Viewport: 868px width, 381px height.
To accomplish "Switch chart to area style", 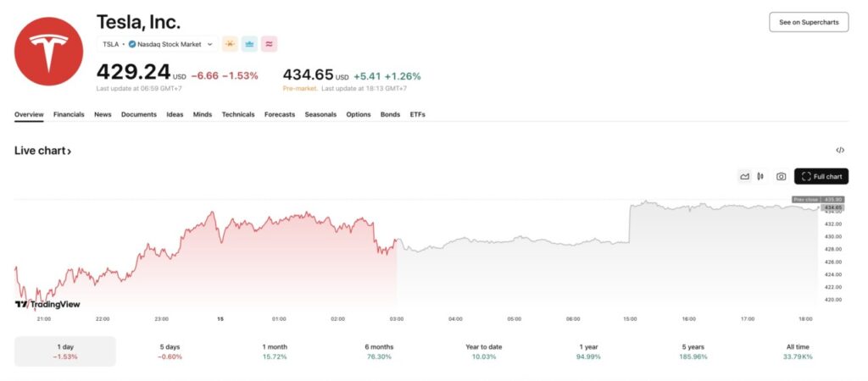I will pos(744,176).
